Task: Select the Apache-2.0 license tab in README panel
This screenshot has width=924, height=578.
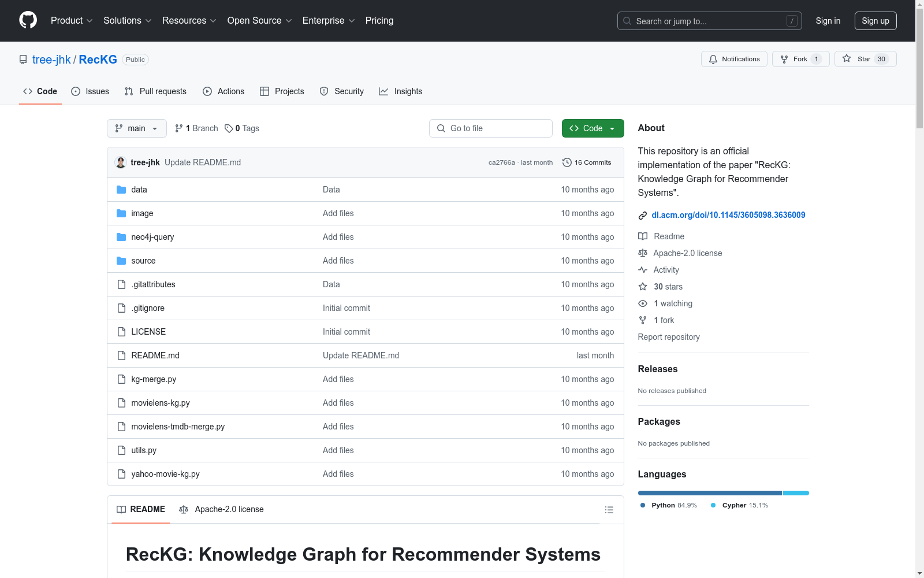Action: [221, 509]
